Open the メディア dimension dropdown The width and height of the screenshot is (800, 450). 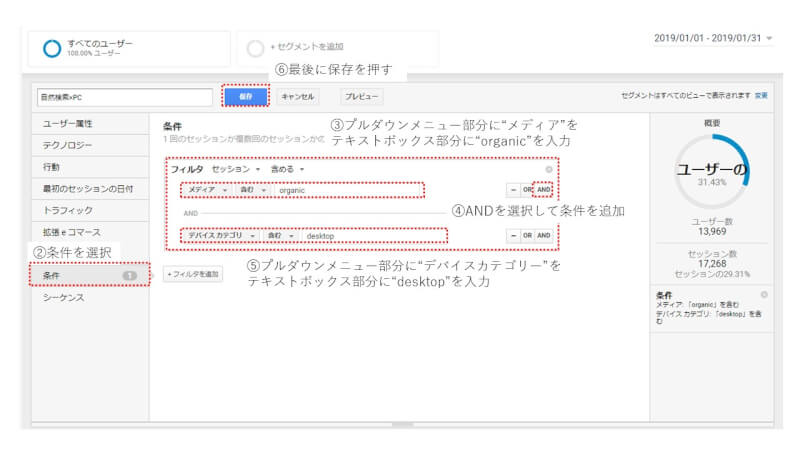point(207,190)
